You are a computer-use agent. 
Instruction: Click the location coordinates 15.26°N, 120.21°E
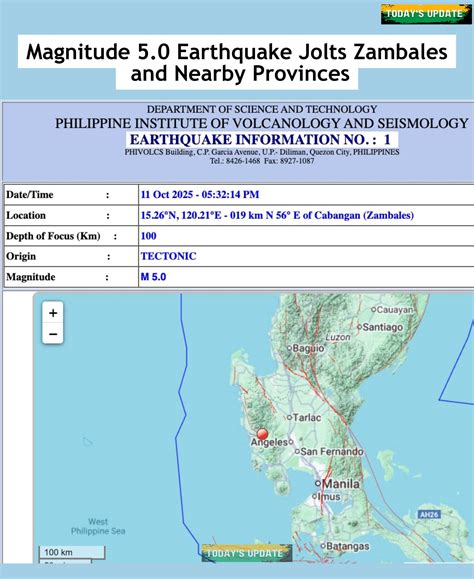click(x=181, y=215)
